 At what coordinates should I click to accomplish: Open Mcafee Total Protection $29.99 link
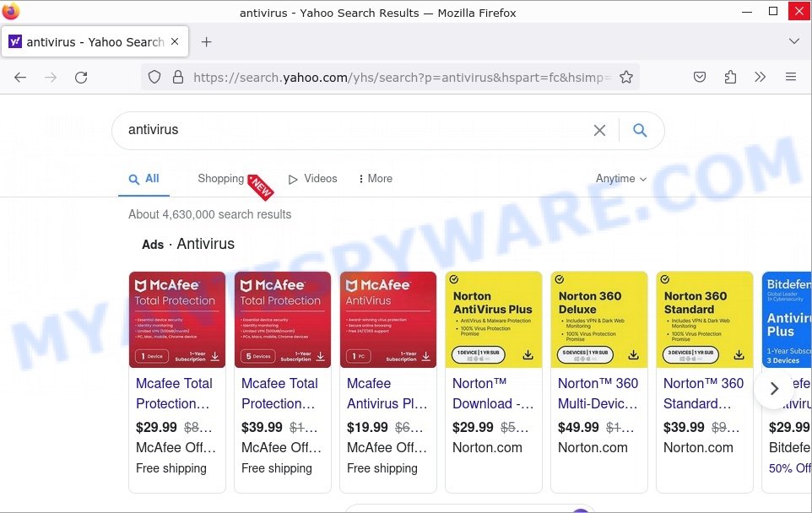tap(174, 393)
